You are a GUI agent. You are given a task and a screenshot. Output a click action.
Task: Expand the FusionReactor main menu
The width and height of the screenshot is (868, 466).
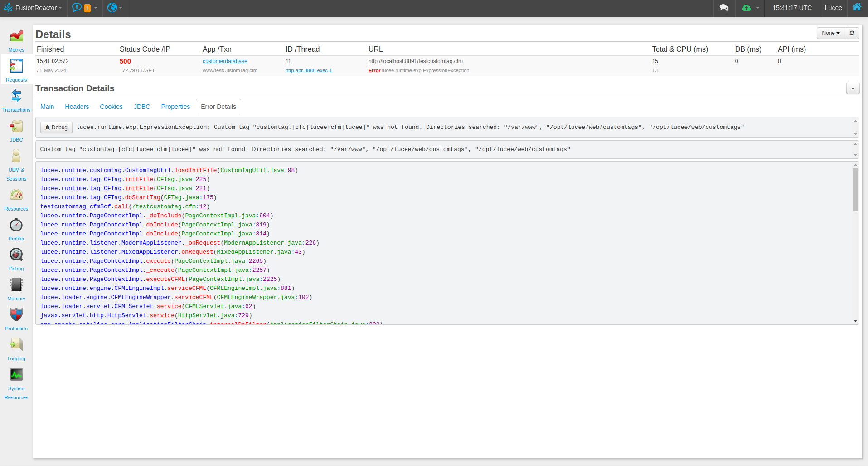[33, 8]
